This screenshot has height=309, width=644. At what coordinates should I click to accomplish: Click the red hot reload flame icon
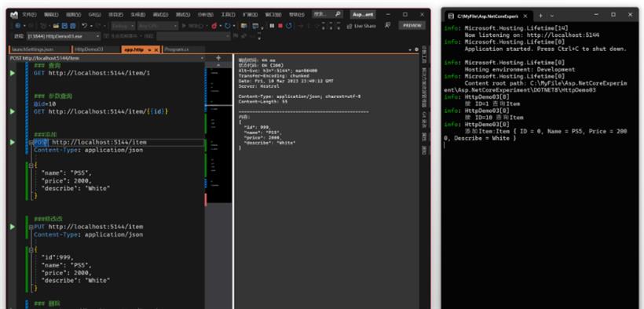tap(214, 26)
